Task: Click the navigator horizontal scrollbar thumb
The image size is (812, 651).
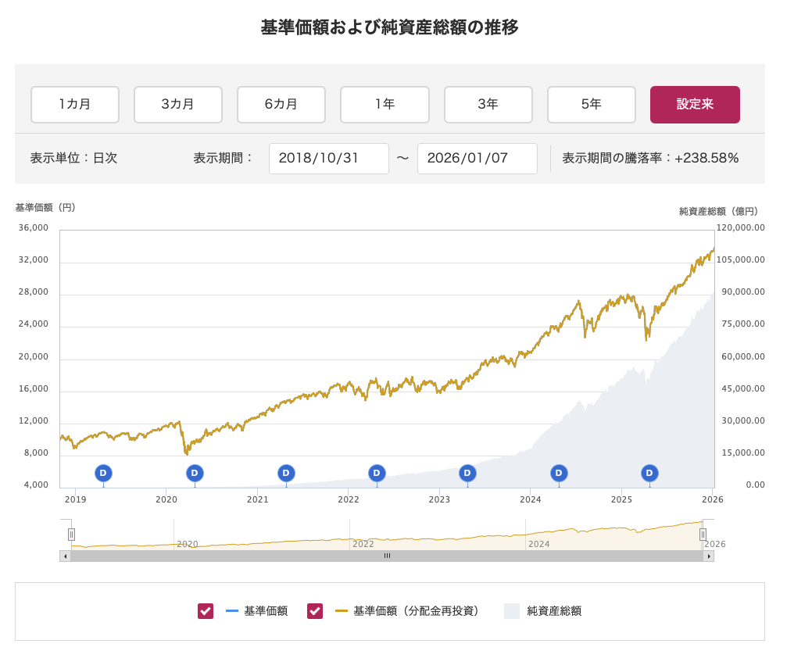Action: (x=387, y=556)
